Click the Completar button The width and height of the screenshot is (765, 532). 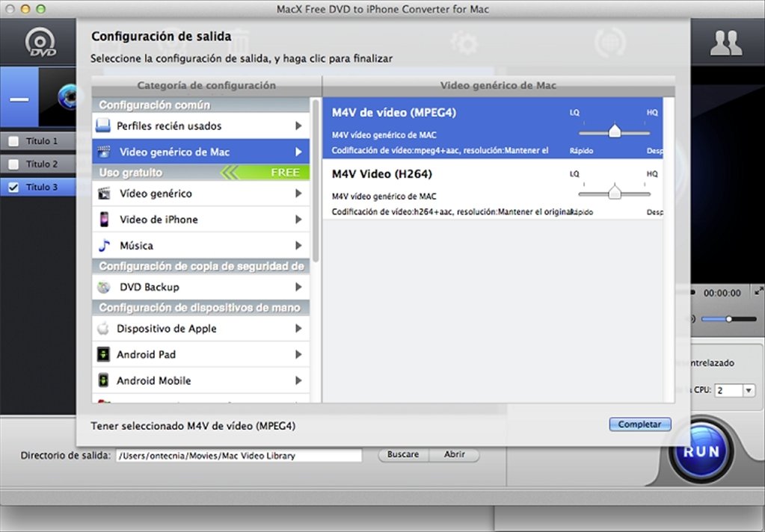point(640,424)
